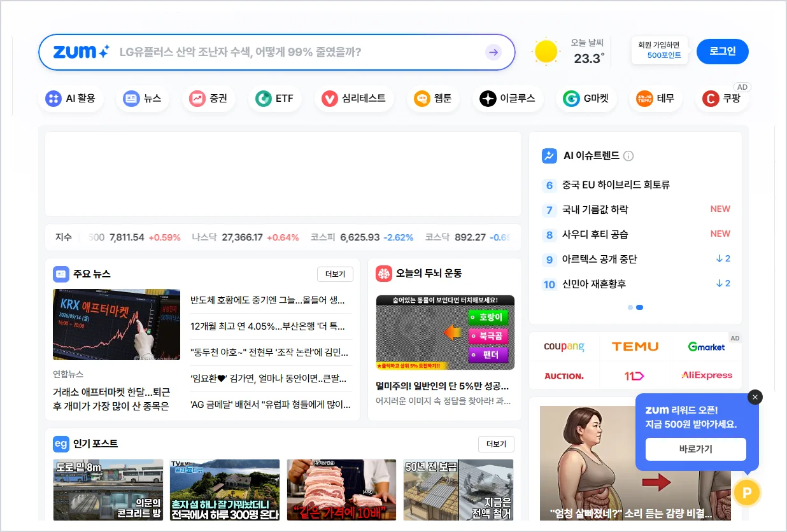The height and width of the screenshot is (532, 787).
Task: Click 오늘의 두뇌 운동 brain icon
Action: [x=384, y=274]
